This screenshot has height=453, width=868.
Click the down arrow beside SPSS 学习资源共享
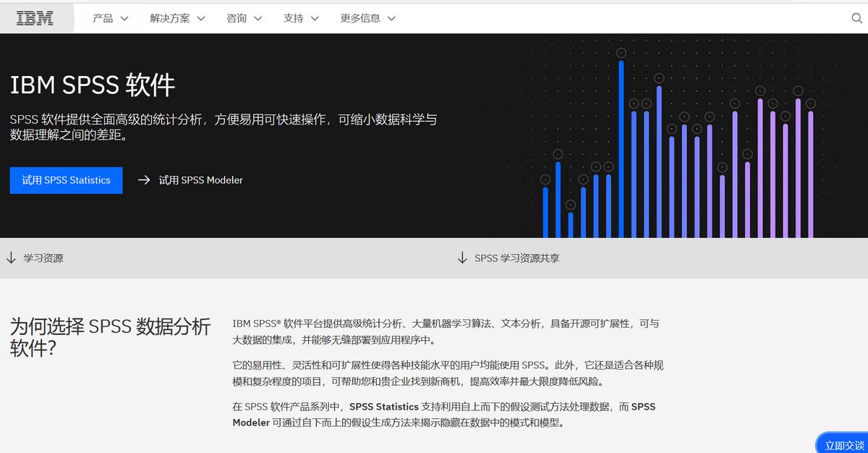pyautogui.click(x=462, y=257)
